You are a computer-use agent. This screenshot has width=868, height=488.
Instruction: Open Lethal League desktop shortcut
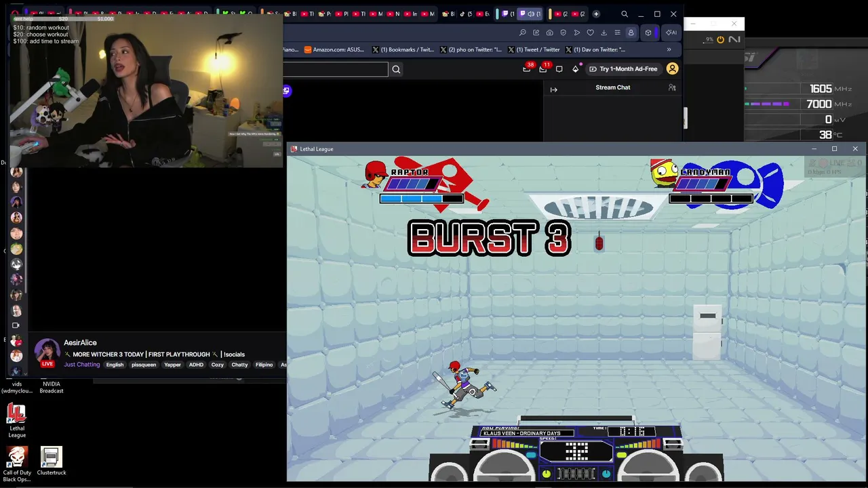pyautogui.click(x=17, y=421)
